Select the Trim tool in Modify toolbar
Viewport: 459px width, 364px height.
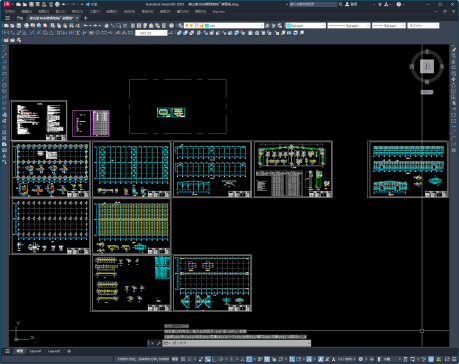point(454,103)
